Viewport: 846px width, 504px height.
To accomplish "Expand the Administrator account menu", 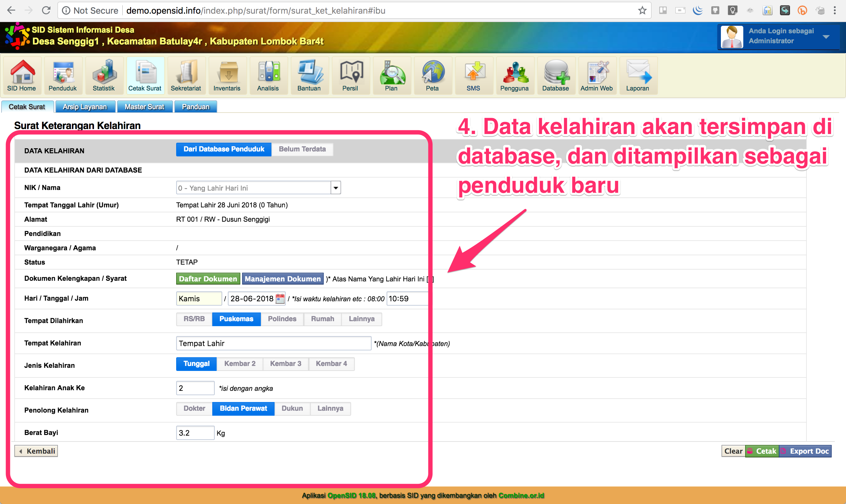I will 827,37.
